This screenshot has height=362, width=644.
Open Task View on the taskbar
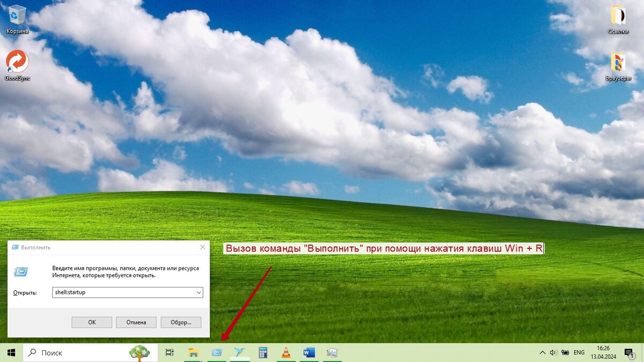[x=170, y=352]
